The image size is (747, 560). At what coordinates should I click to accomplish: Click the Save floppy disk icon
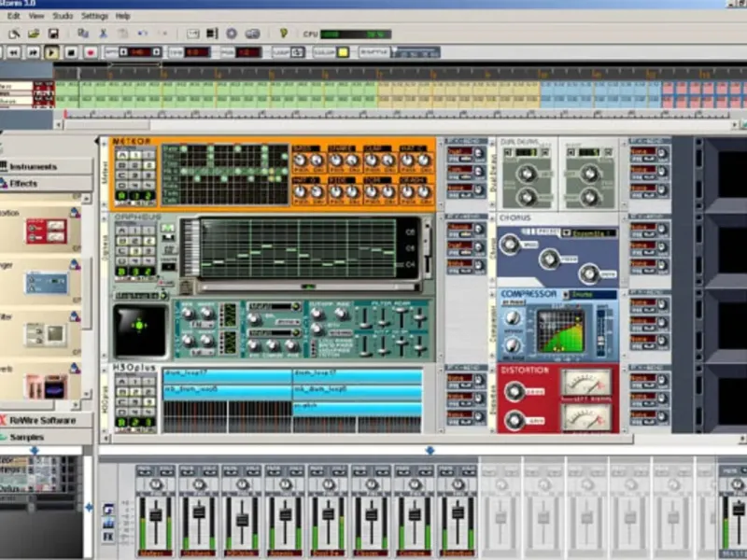pyautogui.click(x=52, y=34)
